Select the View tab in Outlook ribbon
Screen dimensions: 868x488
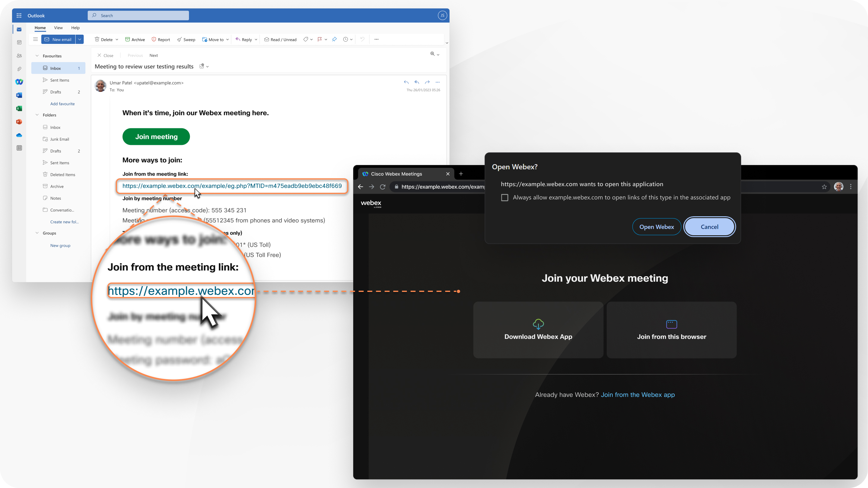[x=57, y=27]
